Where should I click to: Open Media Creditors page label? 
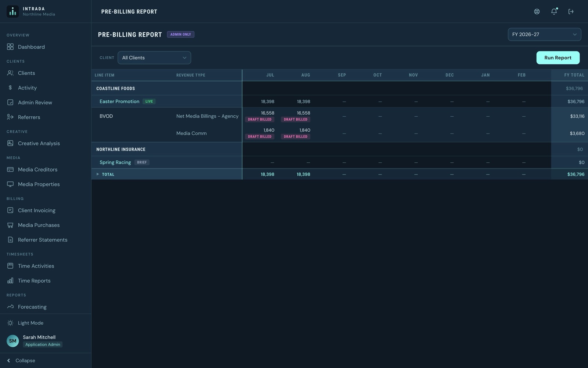[37, 169]
